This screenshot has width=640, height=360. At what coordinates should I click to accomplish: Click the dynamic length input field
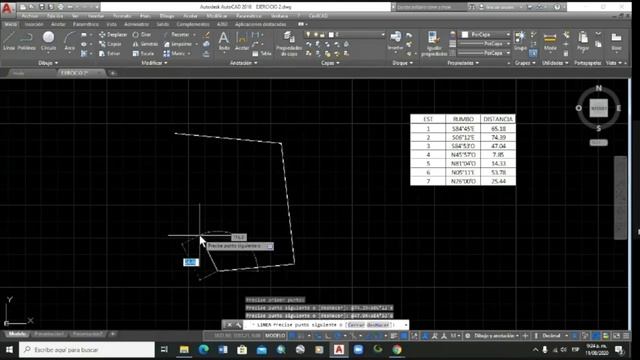[191, 262]
